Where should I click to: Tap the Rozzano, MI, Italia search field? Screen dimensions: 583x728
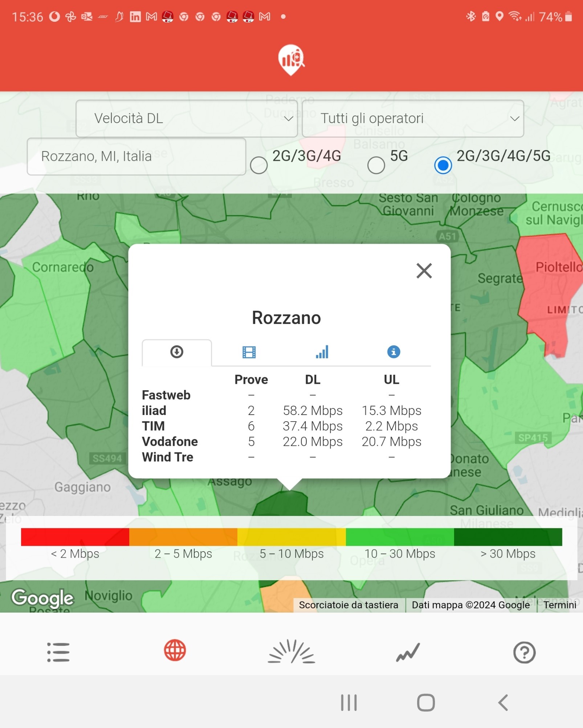[x=136, y=156]
